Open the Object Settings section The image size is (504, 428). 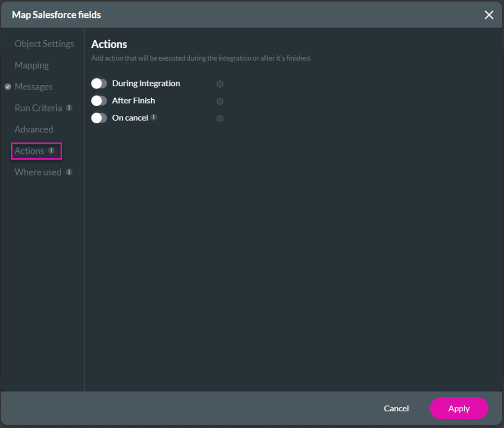(45, 44)
